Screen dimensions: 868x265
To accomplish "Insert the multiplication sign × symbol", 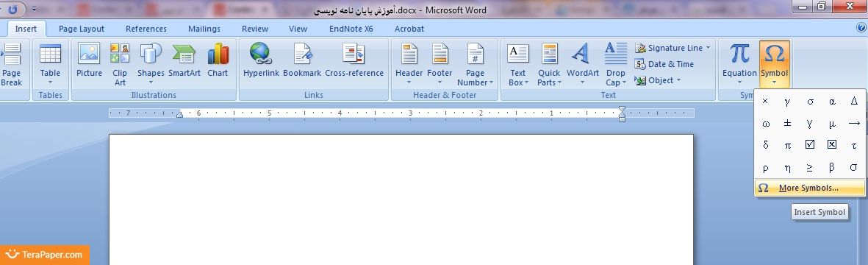I will point(765,101).
